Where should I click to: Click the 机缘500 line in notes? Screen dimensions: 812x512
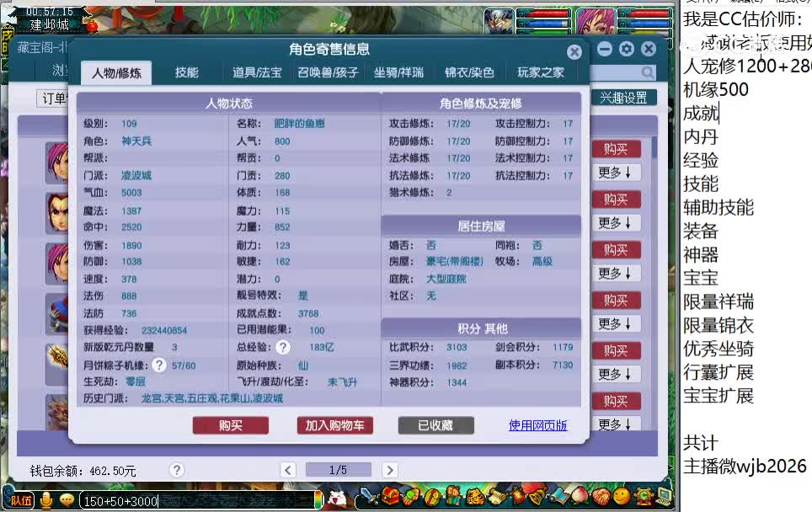click(x=716, y=89)
